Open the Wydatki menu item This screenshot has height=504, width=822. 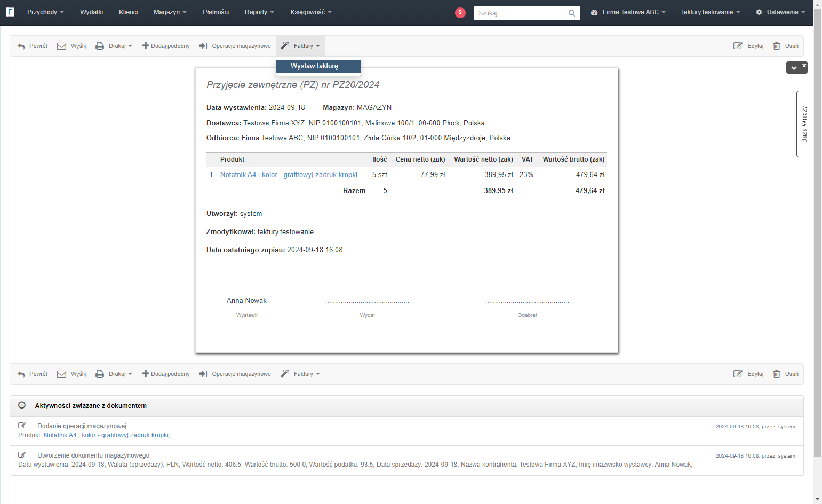92,12
